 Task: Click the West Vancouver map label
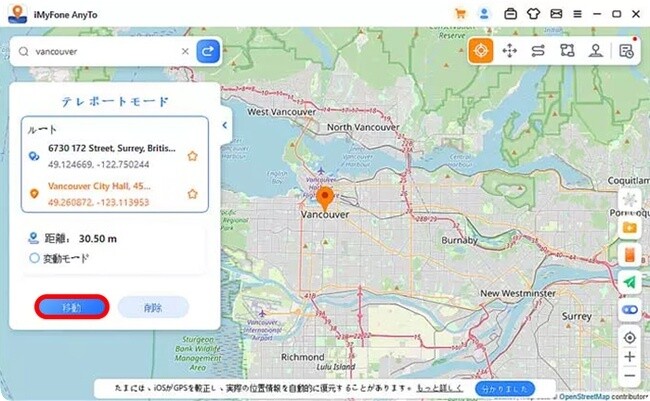(x=281, y=112)
